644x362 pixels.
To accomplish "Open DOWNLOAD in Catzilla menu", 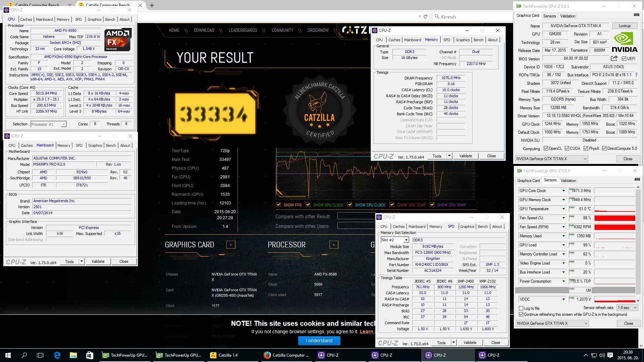I will 204,30.
